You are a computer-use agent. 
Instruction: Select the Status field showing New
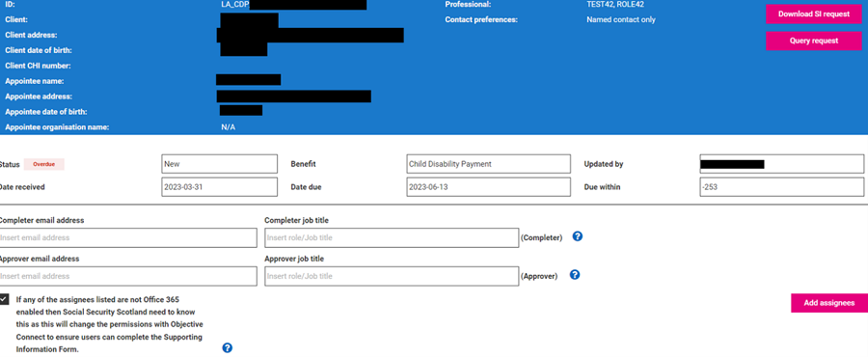point(219,164)
